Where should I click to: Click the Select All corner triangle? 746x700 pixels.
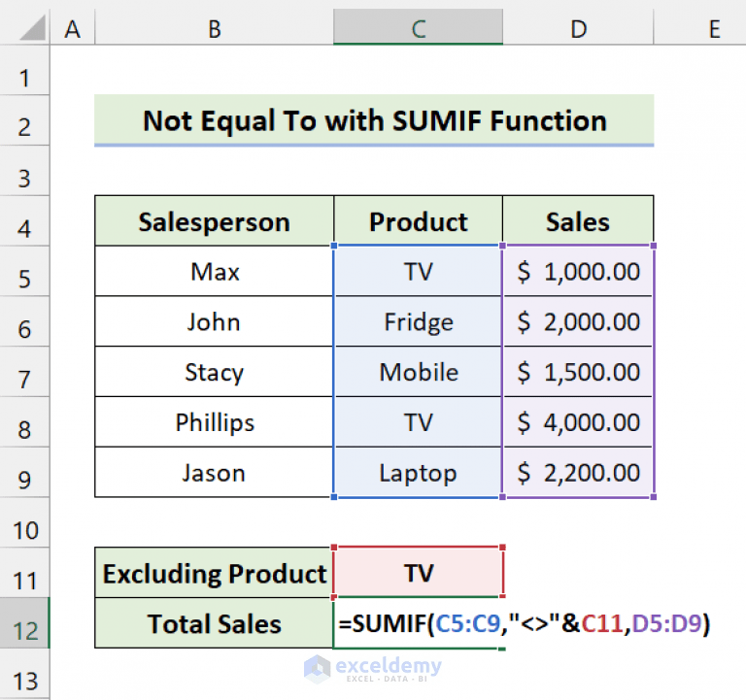32,27
